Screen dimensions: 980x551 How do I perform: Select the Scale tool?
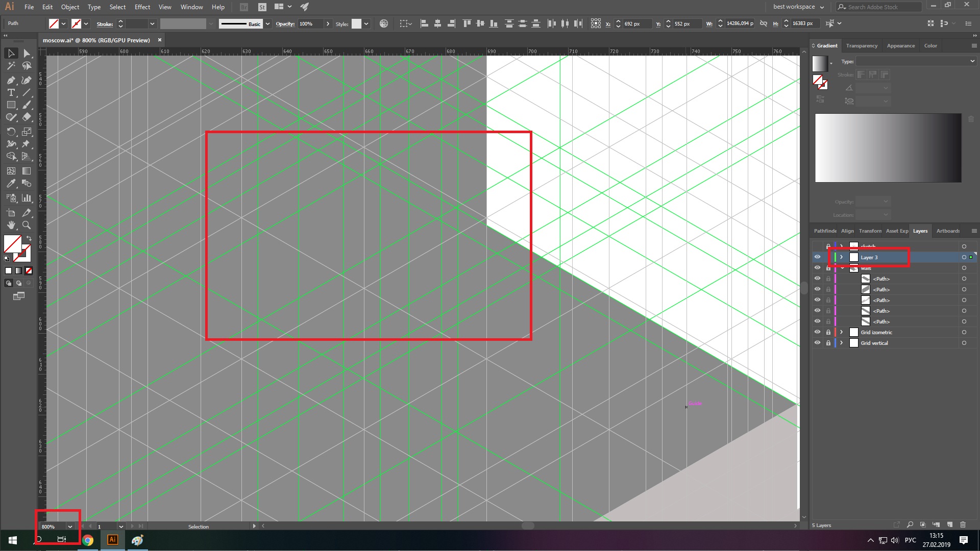27,132
